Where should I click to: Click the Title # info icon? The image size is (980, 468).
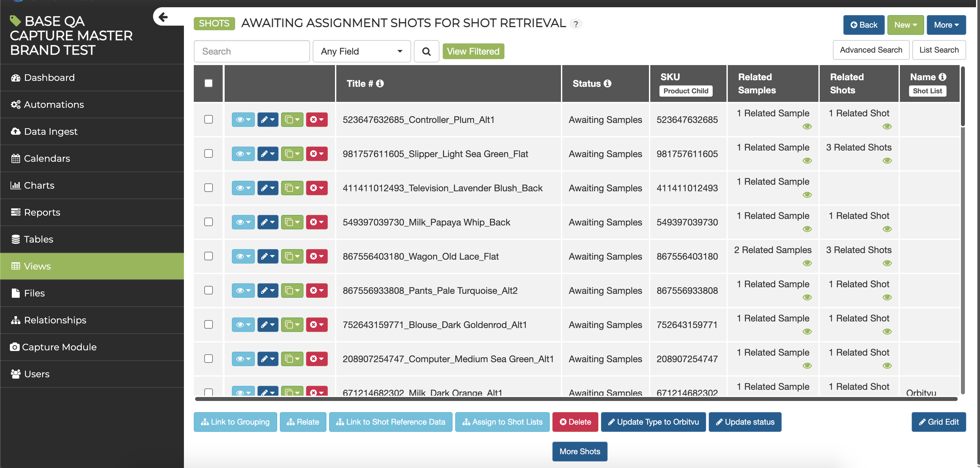point(380,83)
